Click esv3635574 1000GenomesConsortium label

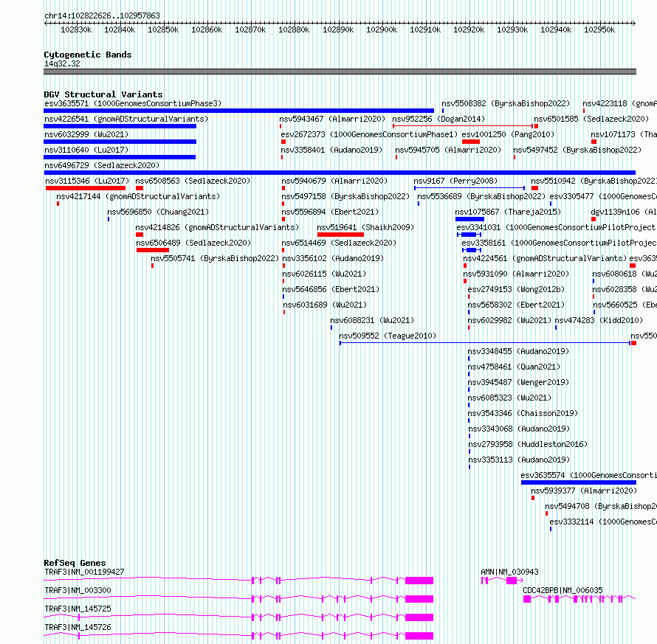[588, 475]
